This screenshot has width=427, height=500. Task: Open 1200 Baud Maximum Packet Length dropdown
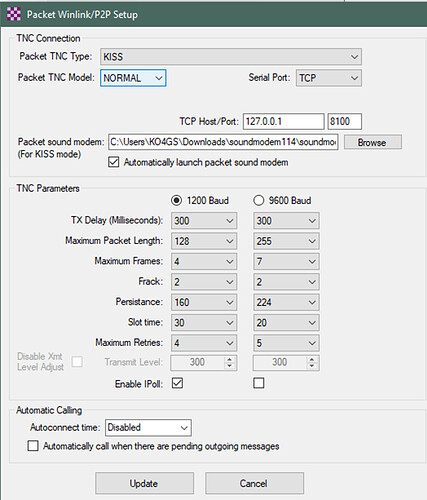click(204, 241)
